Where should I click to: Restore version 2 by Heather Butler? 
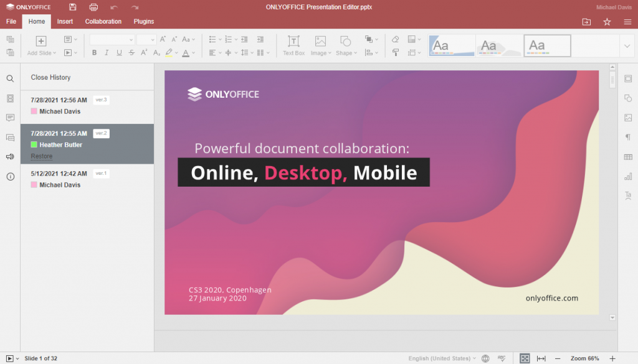pos(41,156)
